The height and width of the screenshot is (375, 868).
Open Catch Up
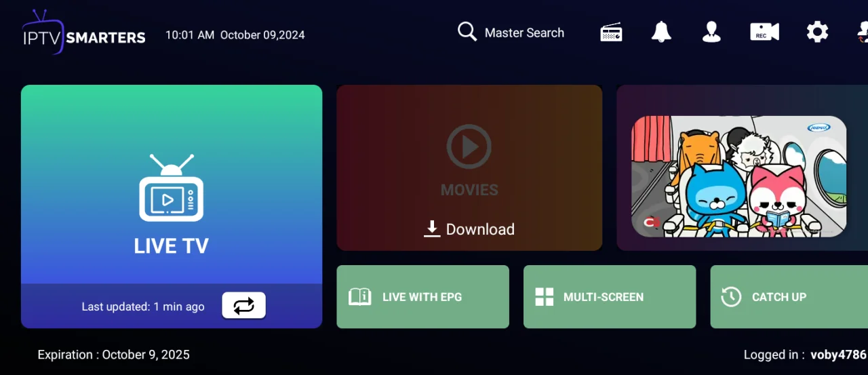789,296
